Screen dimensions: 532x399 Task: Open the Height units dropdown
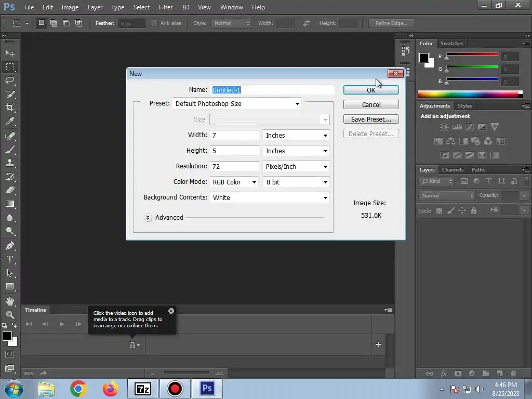(x=296, y=151)
